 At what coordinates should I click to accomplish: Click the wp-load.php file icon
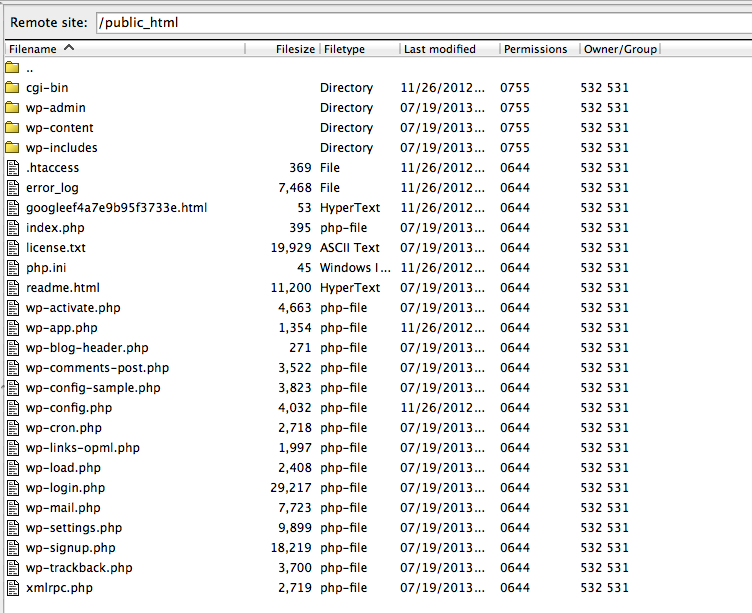pos(13,468)
